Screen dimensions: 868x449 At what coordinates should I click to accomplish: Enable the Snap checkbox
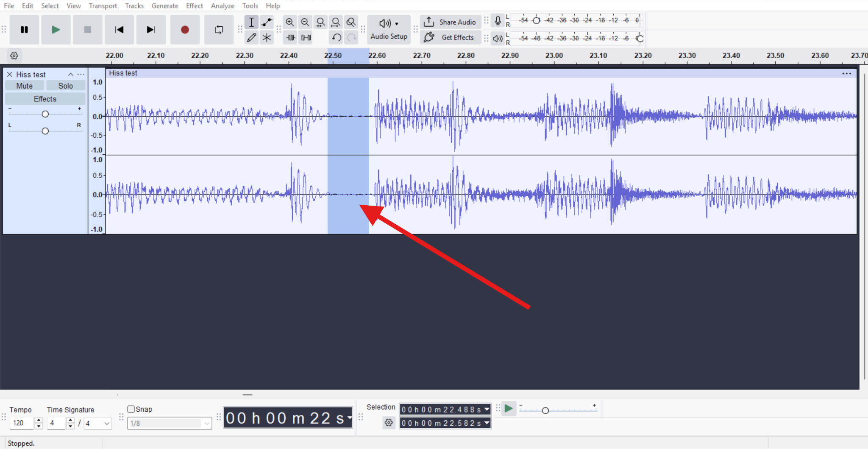(x=131, y=409)
